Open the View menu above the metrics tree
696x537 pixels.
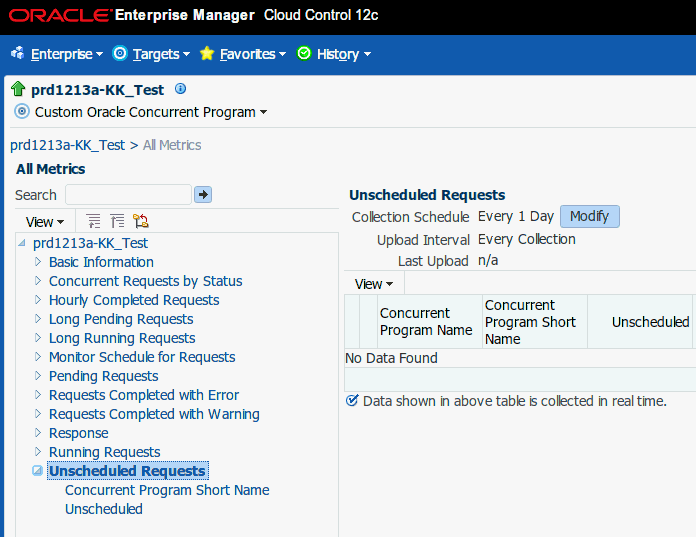tap(44, 221)
